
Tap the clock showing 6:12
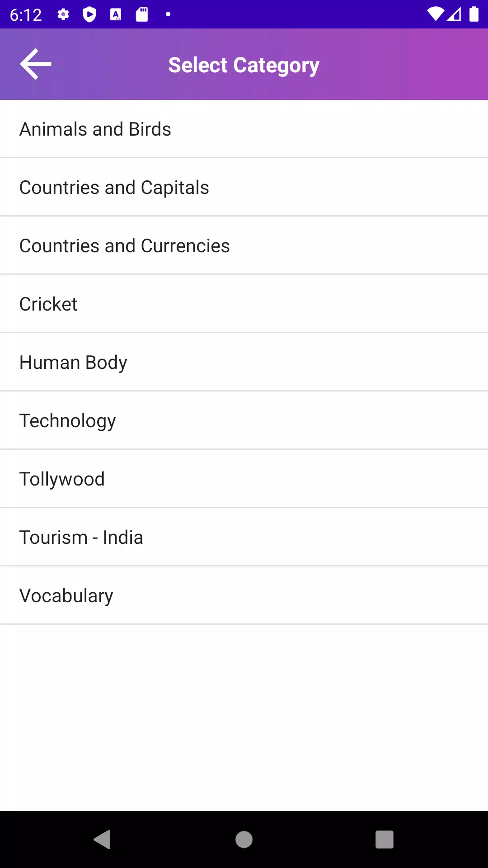click(x=26, y=15)
